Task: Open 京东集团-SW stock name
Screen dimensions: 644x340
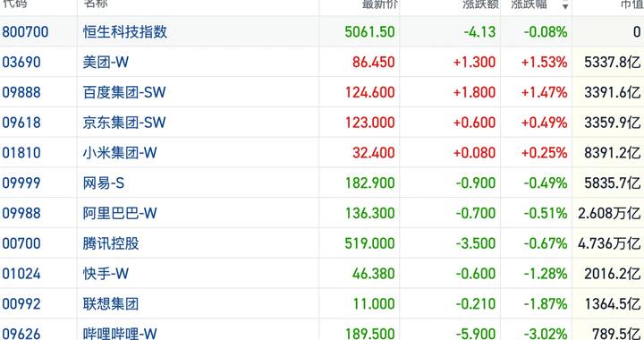Action: [x=124, y=123]
